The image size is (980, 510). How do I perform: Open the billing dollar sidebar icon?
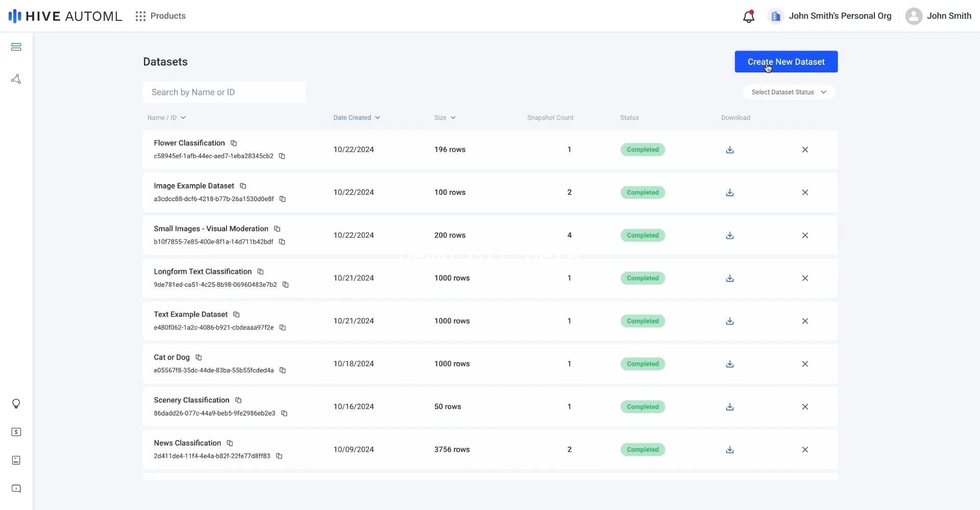click(16, 432)
